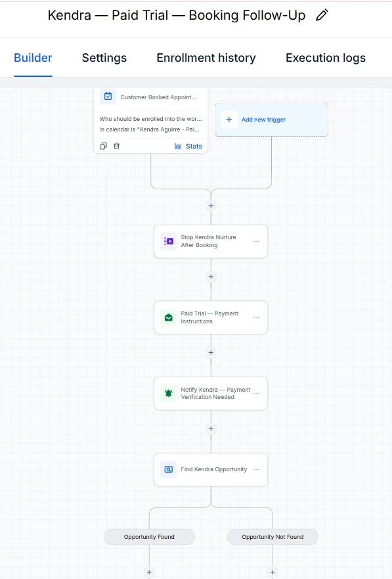Open options menu for Payment Instructions
Viewport: 392px width, 579px height.
(x=256, y=317)
